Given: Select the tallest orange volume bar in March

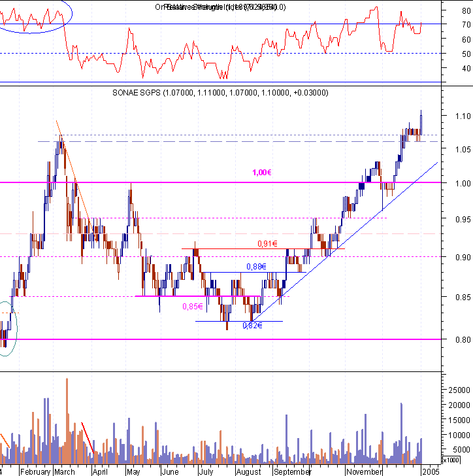Looking at the screenshot, I should (67, 421).
